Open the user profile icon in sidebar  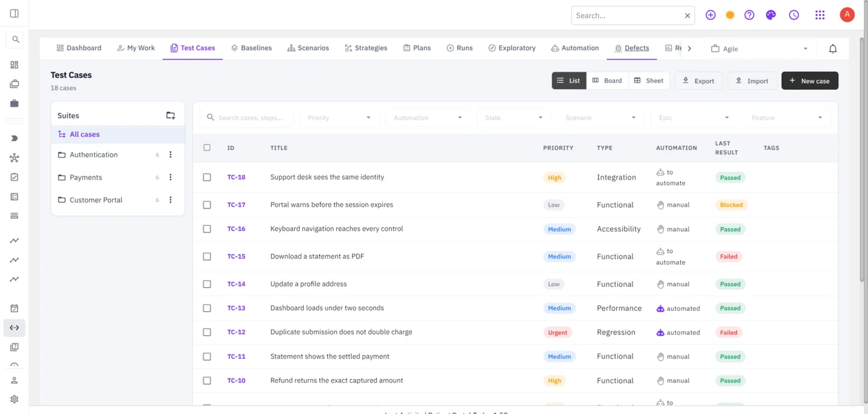[14, 380]
